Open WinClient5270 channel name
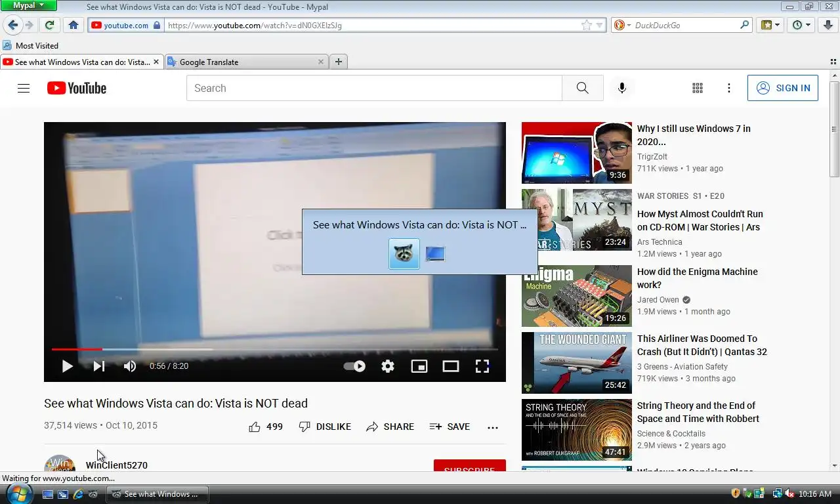The height and width of the screenshot is (504, 840). tap(117, 465)
